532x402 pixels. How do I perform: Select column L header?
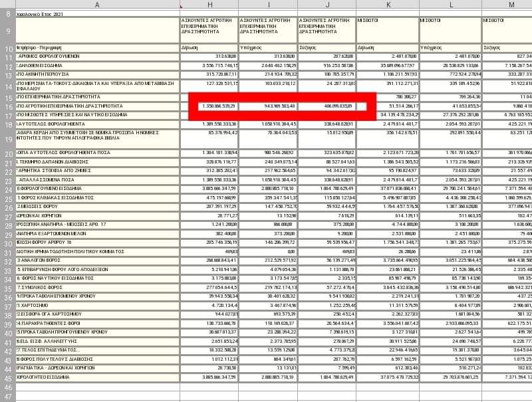point(451,5)
